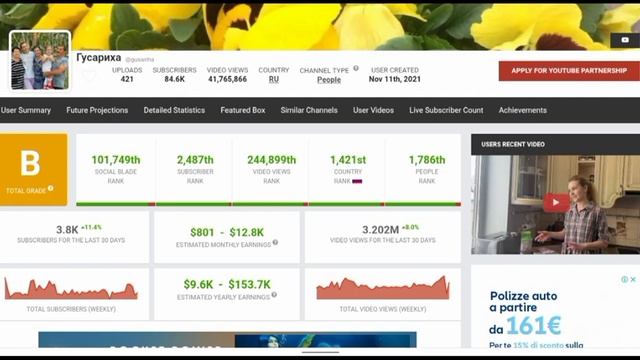Click the 3.8K subscribers last 30 days value

tap(67, 230)
